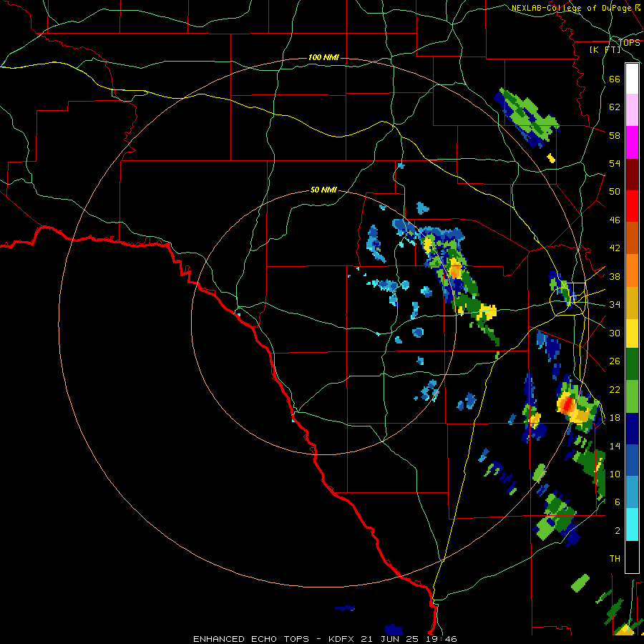The image size is (644, 644).
Task: Click the '46' legend value
Action: [615, 220]
